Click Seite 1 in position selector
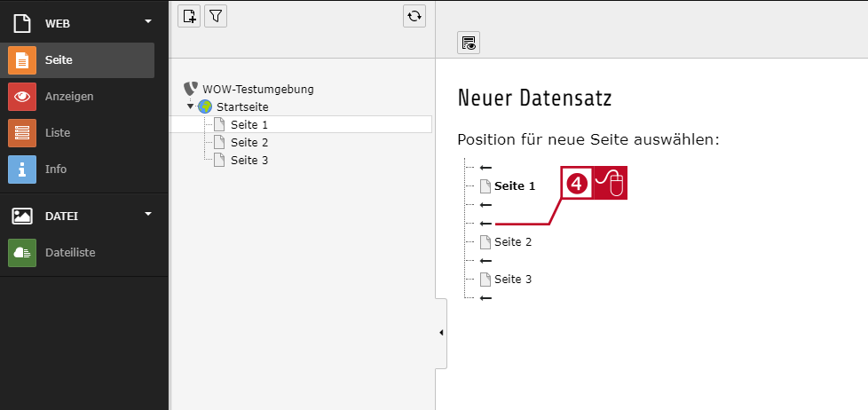The height and width of the screenshot is (410, 868). coord(514,185)
